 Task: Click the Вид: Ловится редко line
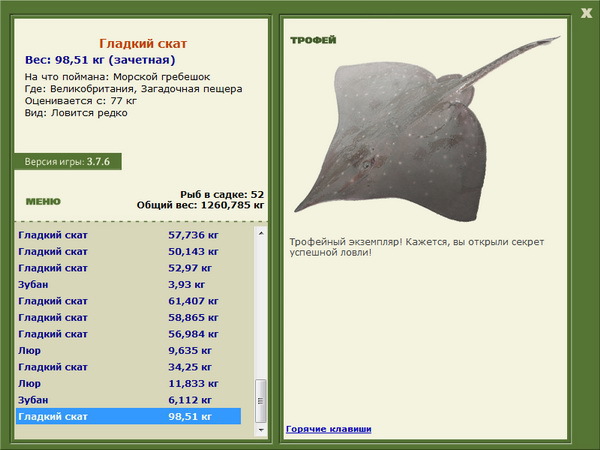[76, 113]
